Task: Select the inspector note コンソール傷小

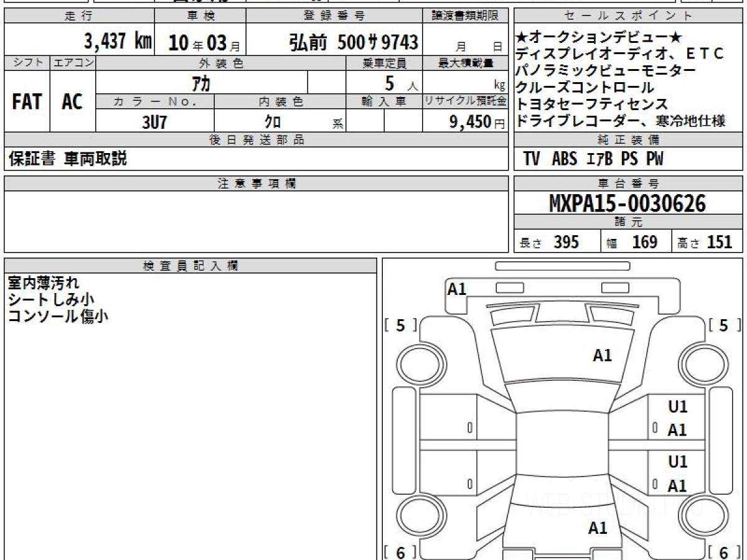Action: point(58,315)
